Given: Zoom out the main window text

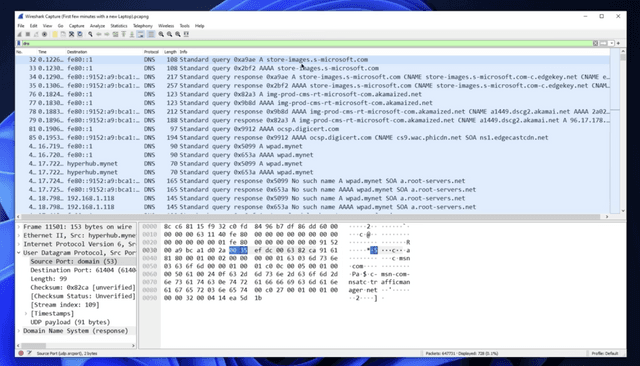Looking at the screenshot, I should tap(169, 34).
